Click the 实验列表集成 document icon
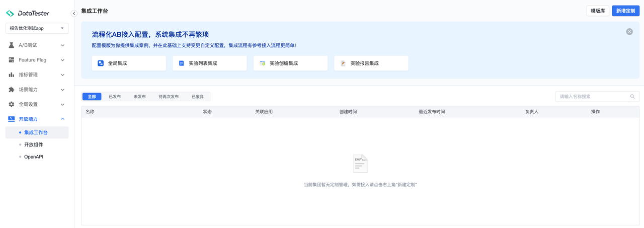644x228 pixels. point(182,63)
